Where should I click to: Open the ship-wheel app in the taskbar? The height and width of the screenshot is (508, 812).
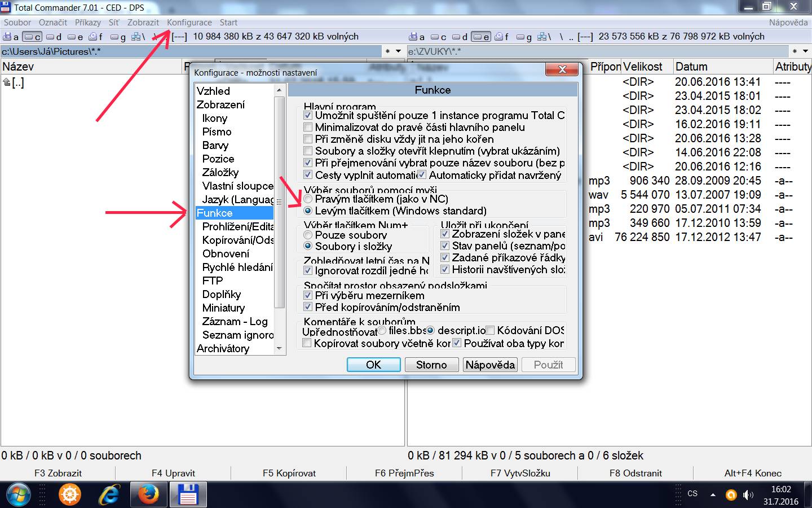pos(70,495)
